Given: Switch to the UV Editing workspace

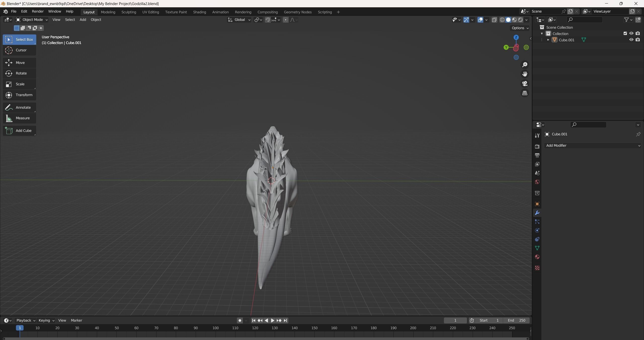Looking at the screenshot, I should click(150, 12).
